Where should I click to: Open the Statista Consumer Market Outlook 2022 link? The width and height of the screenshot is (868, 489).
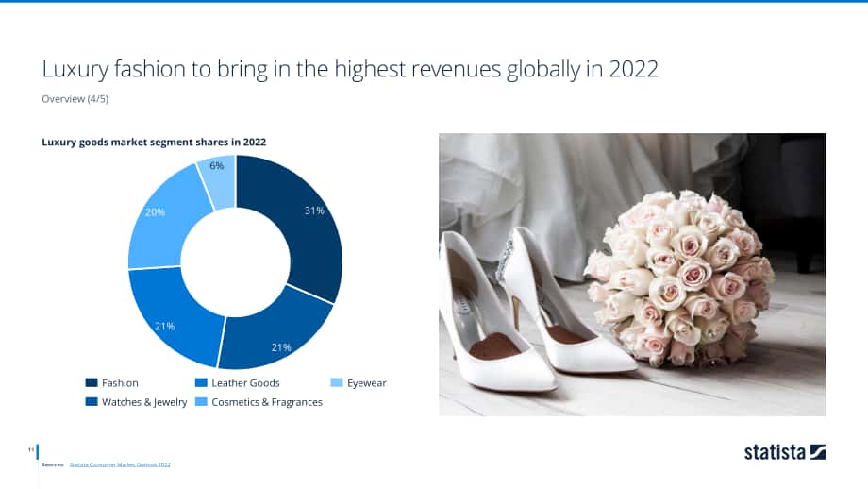coord(120,464)
